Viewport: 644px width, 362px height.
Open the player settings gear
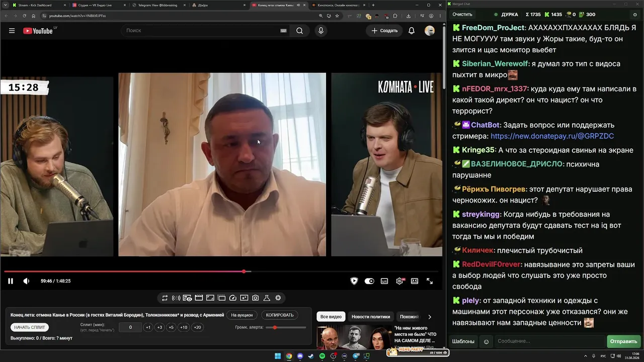tap(399, 281)
